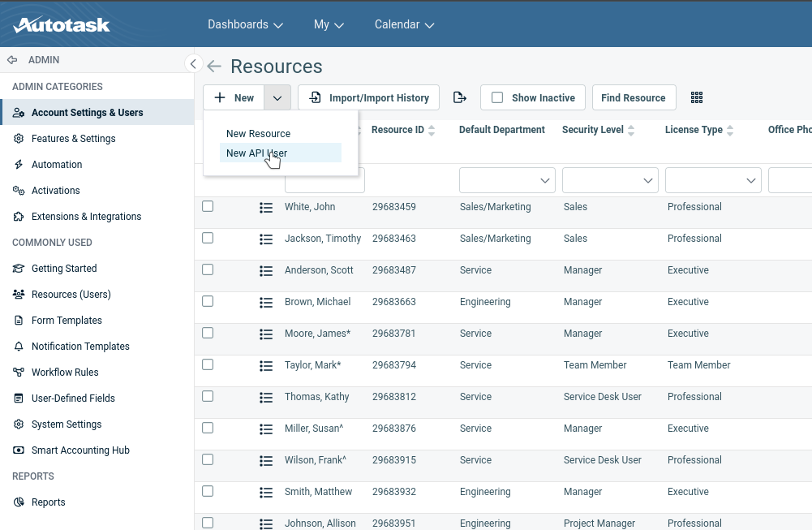The image size is (812, 530).
Task: Click the New button
Action: click(x=234, y=97)
